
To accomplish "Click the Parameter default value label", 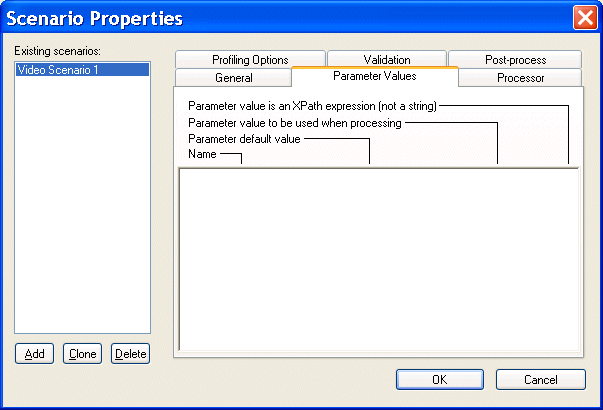I will [244, 139].
